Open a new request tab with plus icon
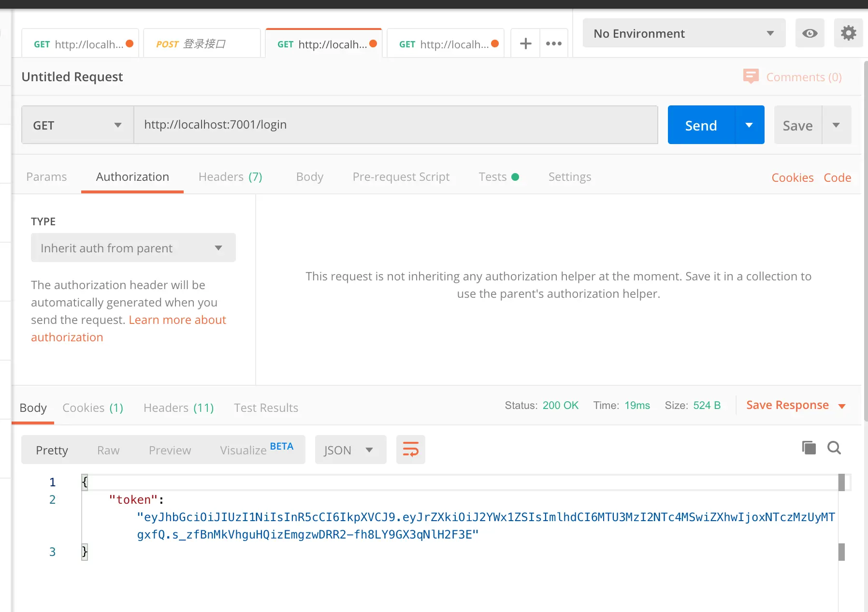 coord(525,44)
